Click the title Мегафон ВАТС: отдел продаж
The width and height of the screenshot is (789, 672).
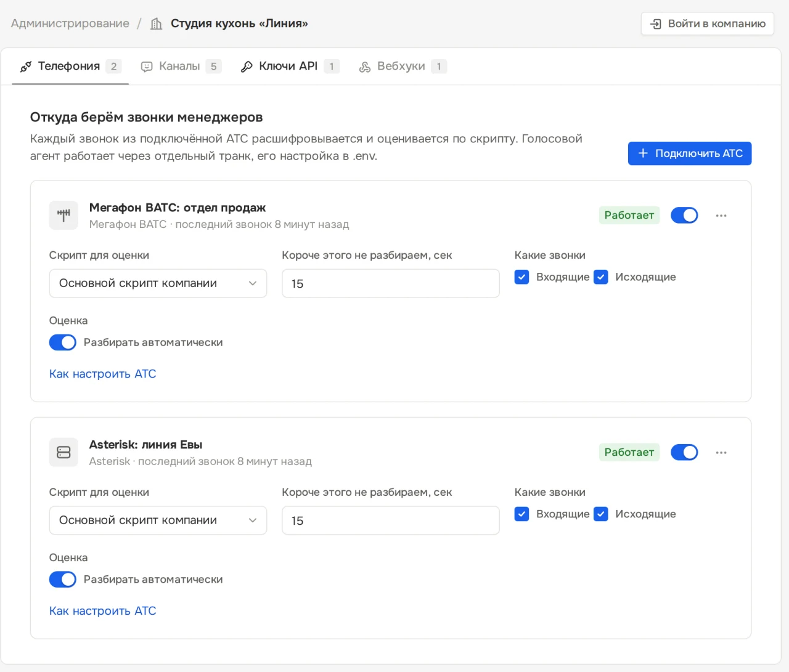(x=178, y=208)
